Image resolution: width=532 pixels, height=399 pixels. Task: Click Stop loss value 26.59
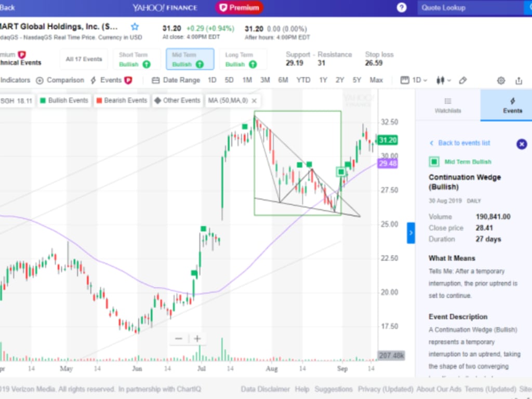point(374,63)
